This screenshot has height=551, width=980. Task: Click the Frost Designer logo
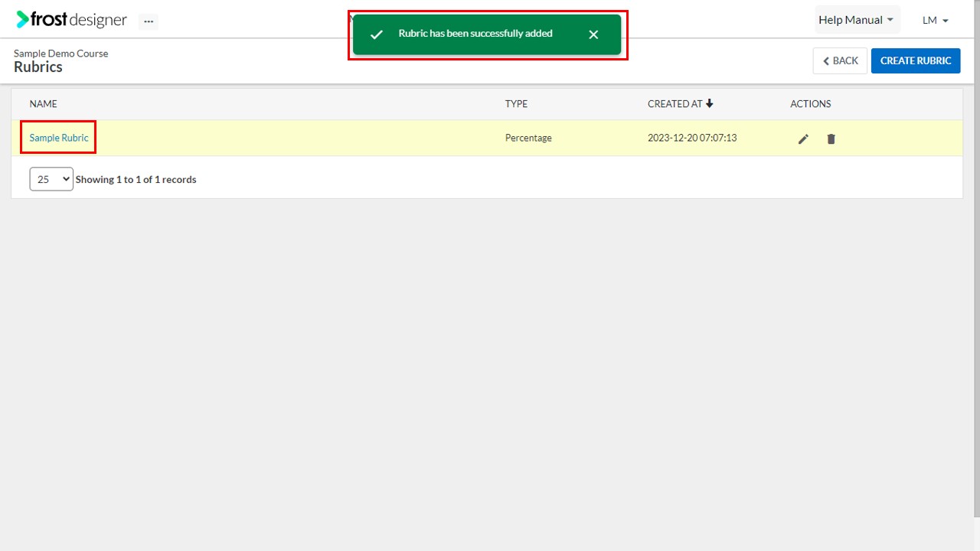(71, 20)
